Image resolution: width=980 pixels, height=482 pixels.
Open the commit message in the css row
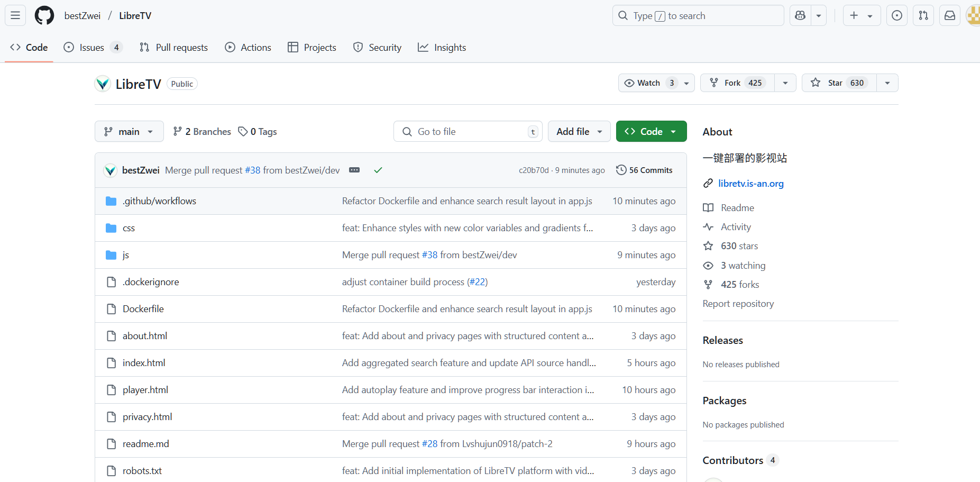pyautogui.click(x=468, y=228)
